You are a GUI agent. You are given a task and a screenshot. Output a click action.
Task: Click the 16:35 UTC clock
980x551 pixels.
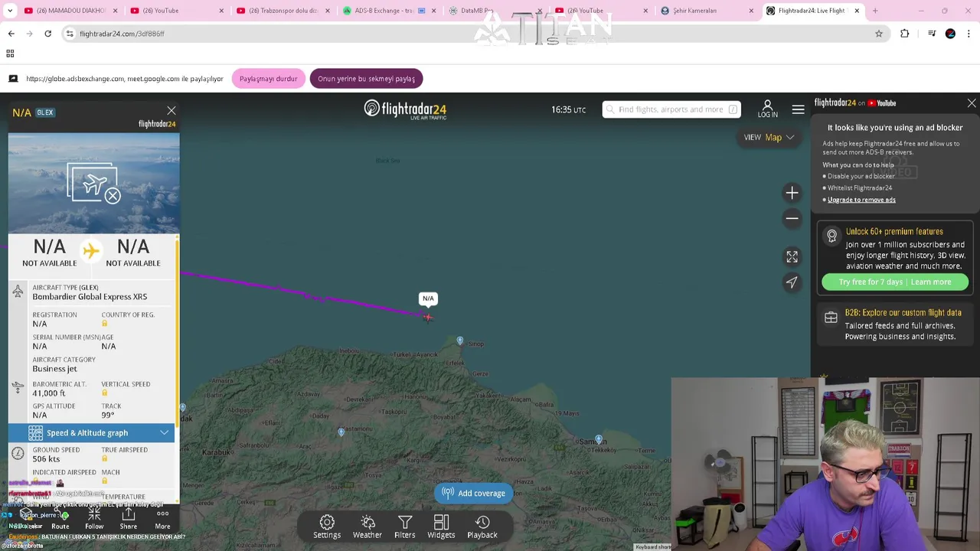[x=568, y=109]
